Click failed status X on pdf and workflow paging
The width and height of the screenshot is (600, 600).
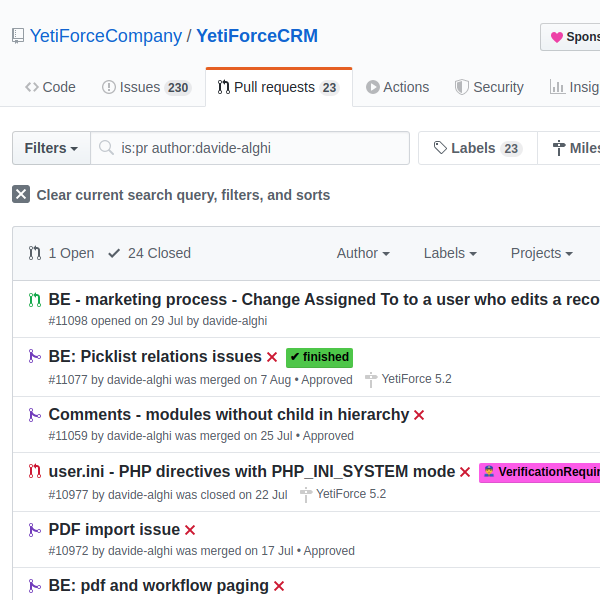[x=279, y=586]
